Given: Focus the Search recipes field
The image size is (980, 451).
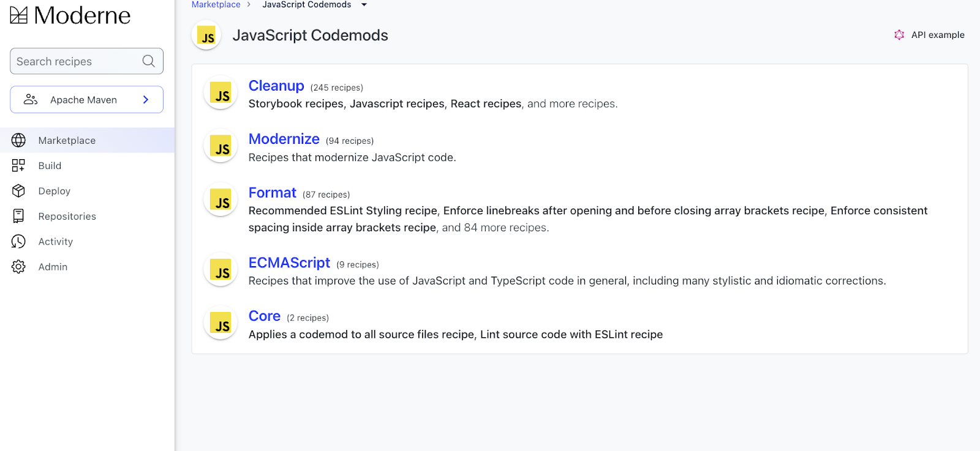Looking at the screenshot, I should point(86,61).
